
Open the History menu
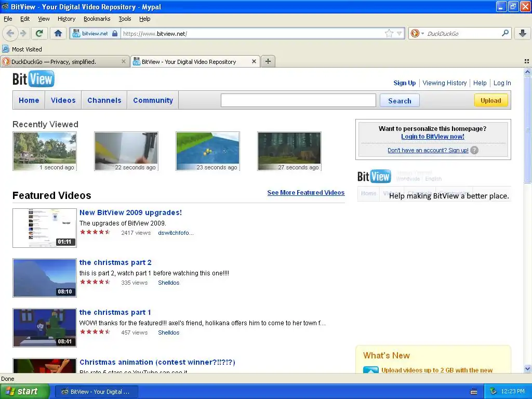[66, 19]
